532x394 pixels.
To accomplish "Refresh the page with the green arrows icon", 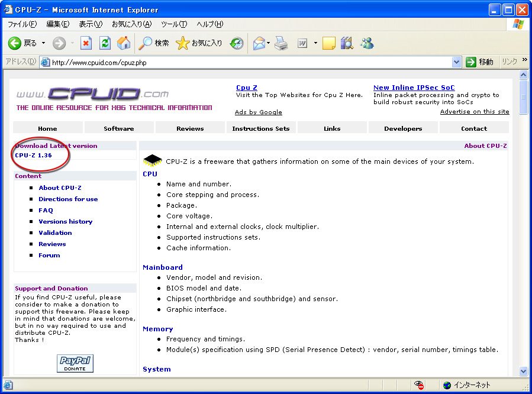I will 105,43.
